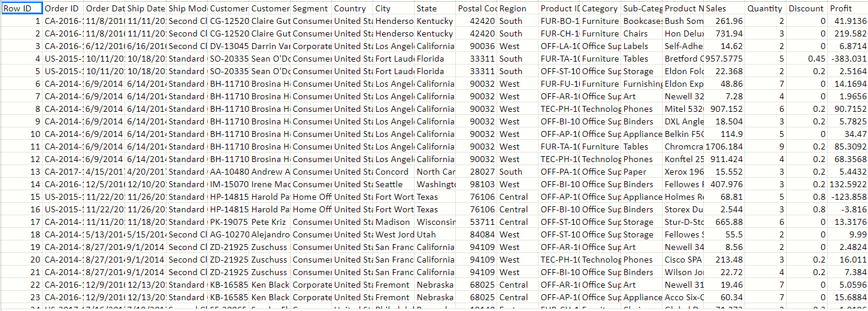Click the Customer ID cell AA-10480

click(x=229, y=172)
